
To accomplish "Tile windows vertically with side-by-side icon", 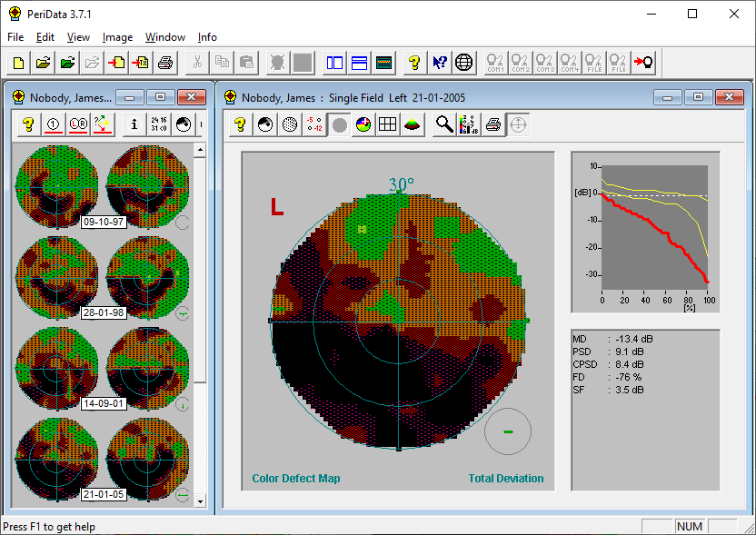I will [x=334, y=63].
